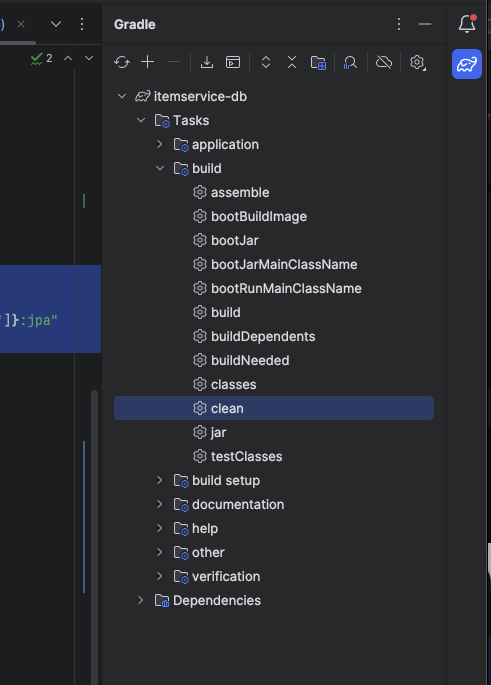Select the bootJar task
Screen dimensions: 491x685
point(274,240)
